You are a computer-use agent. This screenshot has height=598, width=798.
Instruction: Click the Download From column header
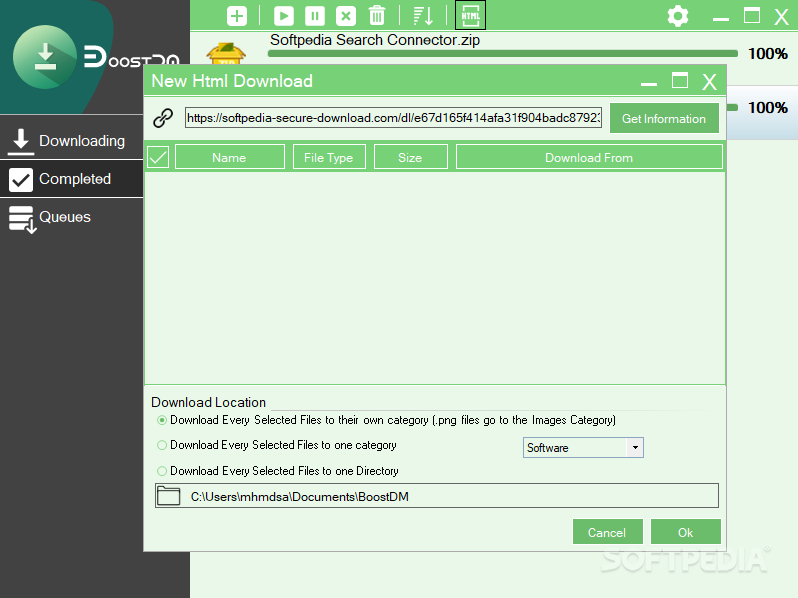point(589,157)
